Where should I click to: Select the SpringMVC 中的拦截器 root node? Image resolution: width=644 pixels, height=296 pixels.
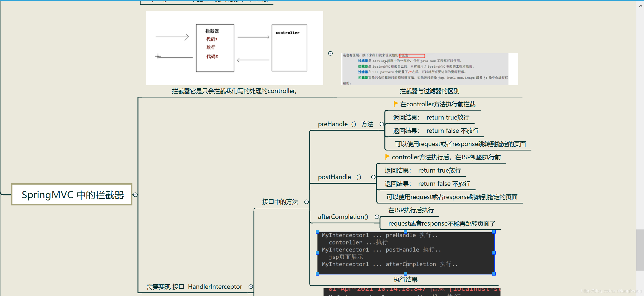[72, 195]
